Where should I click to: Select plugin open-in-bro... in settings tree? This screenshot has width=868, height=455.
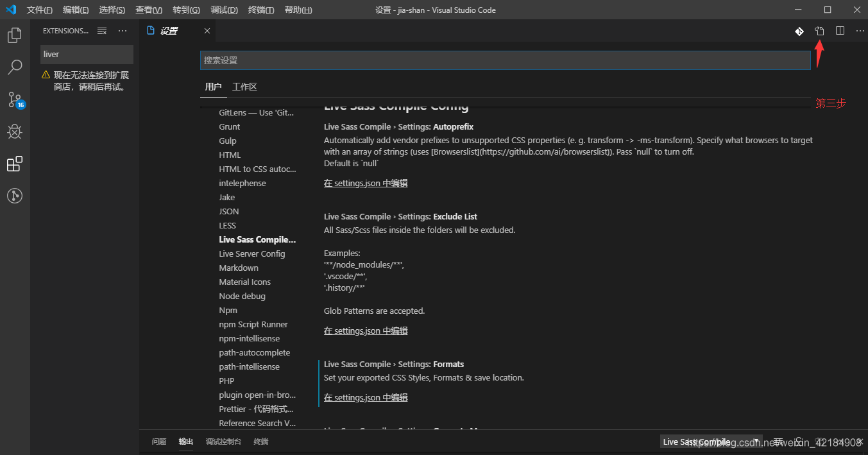pyautogui.click(x=257, y=395)
